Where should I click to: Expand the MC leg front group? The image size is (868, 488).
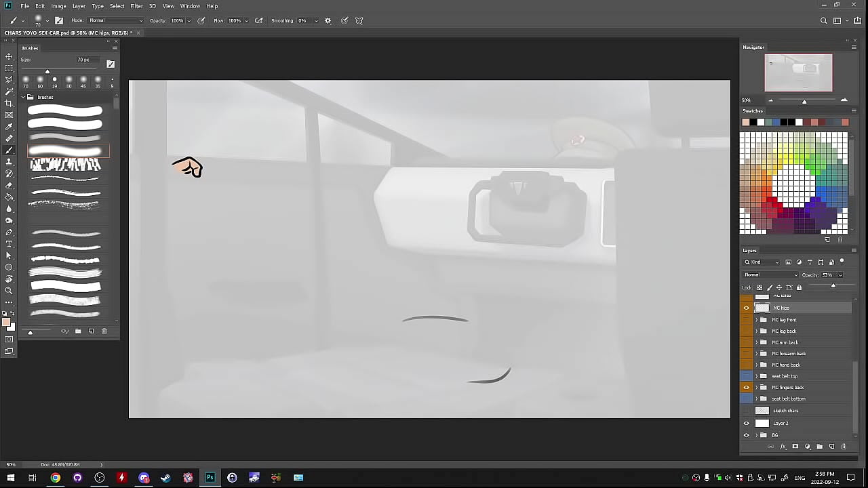756,320
